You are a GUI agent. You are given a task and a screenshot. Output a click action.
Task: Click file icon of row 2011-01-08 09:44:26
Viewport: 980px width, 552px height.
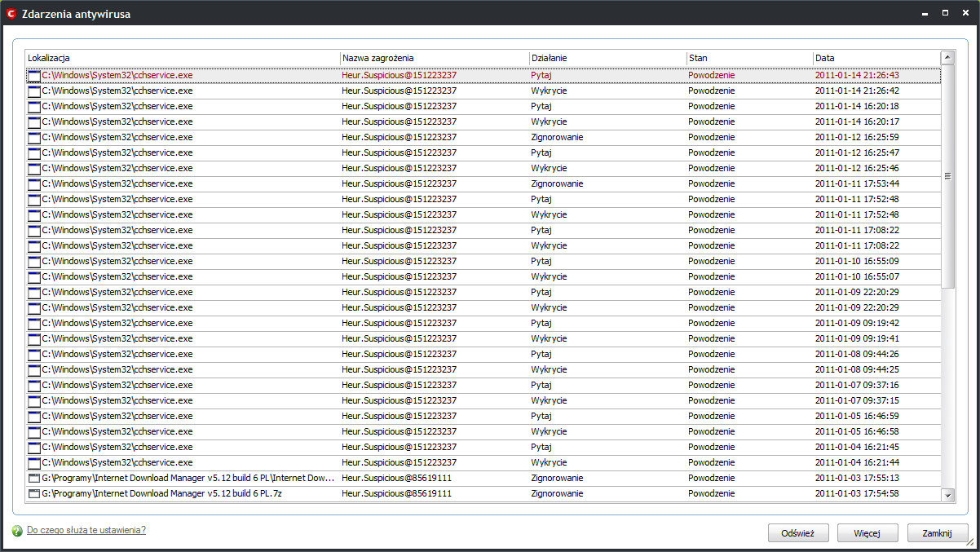click(x=34, y=354)
